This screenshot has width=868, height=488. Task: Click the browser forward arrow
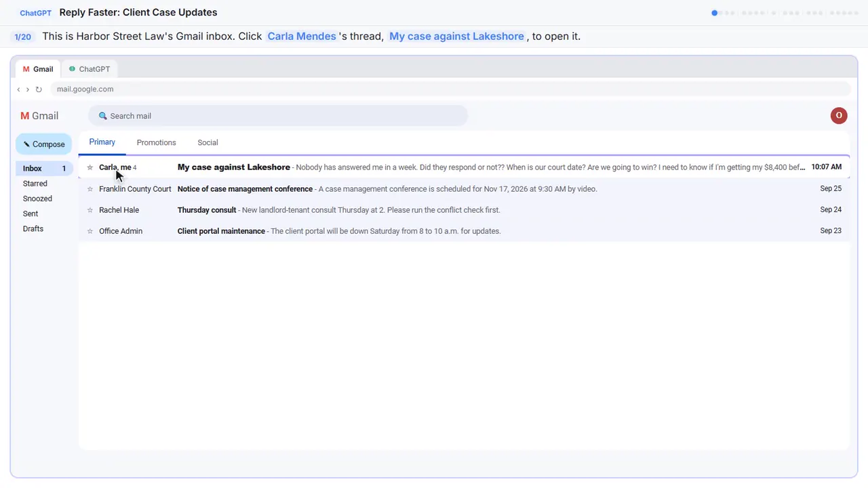pyautogui.click(x=28, y=89)
